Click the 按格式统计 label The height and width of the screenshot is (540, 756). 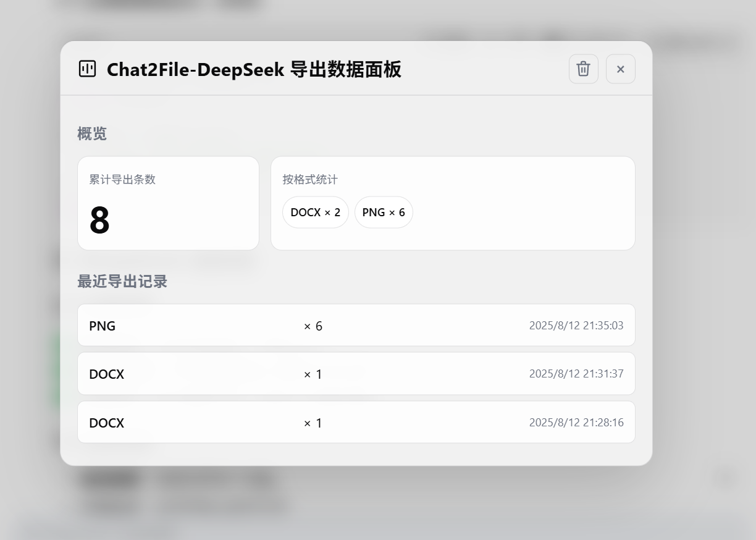point(310,179)
